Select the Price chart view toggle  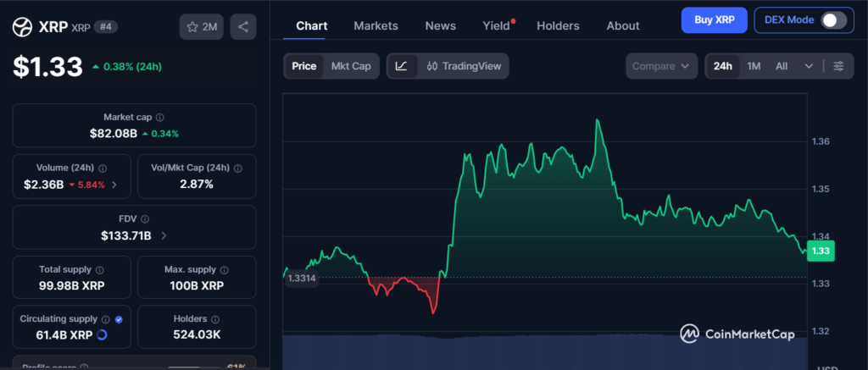click(x=303, y=66)
